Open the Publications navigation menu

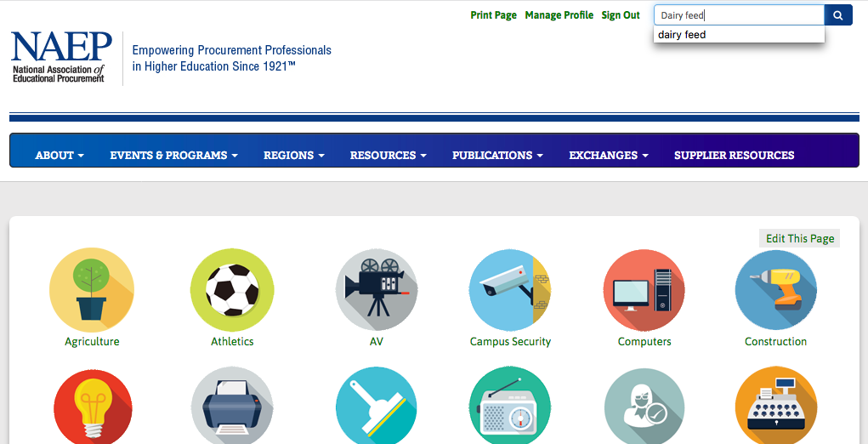[x=497, y=156]
